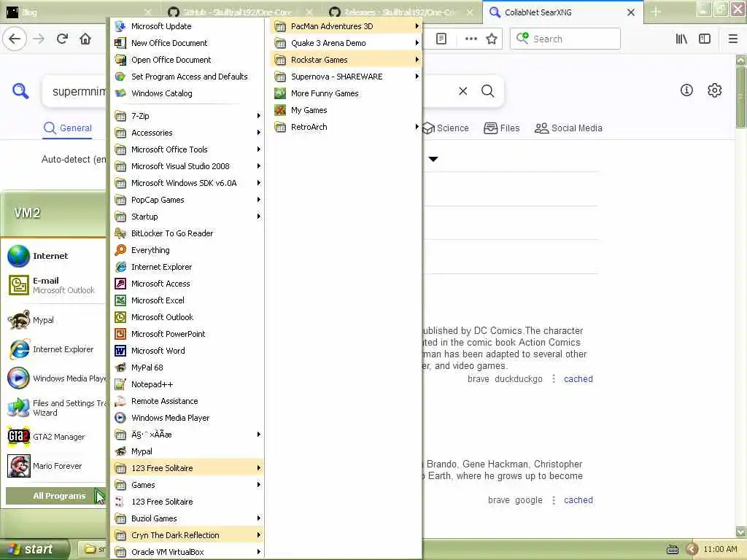Open cached link for brave google result
The width and height of the screenshot is (747, 560).
tap(578, 500)
